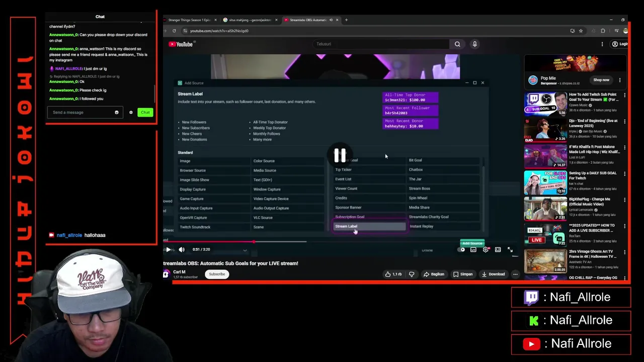Screen dimensions: 644x362
Task: Open the Carl M channel avatar
Action: point(166,274)
